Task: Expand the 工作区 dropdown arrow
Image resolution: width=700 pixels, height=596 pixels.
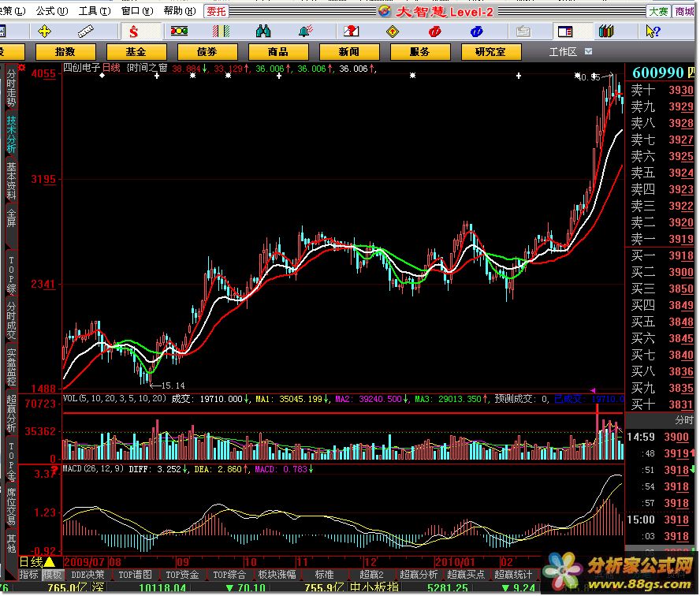Action: coord(588,51)
